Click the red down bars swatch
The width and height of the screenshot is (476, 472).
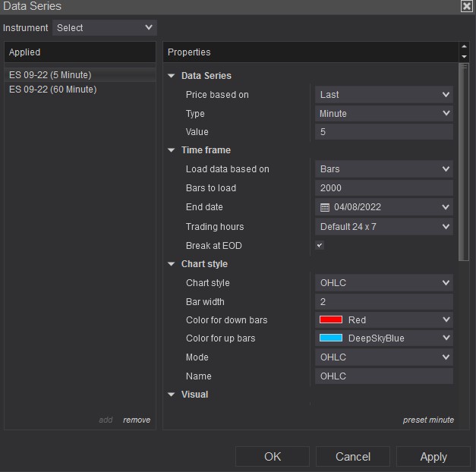(331, 319)
